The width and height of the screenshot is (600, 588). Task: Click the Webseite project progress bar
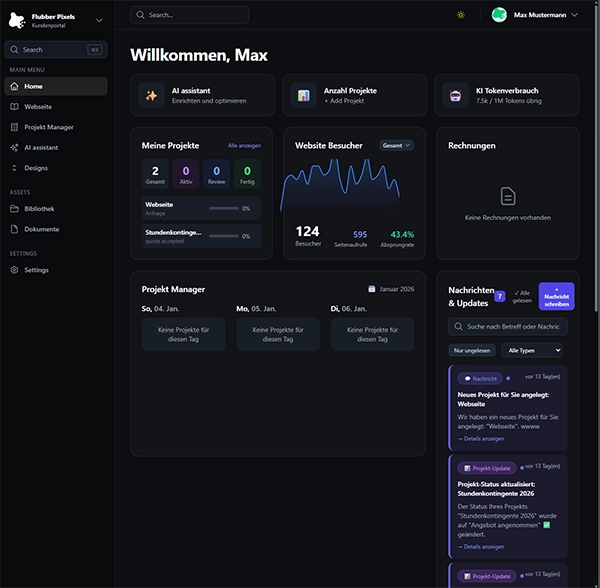point(223,208)
